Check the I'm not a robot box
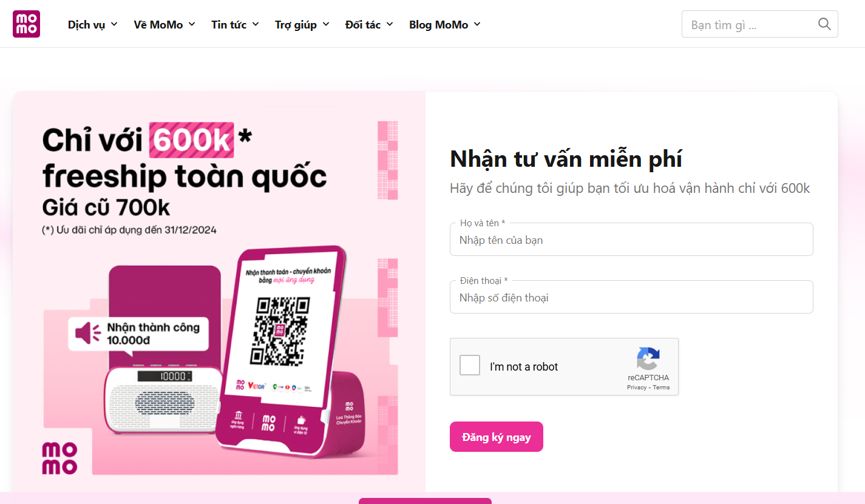Image resolution: width=865 pixels, height=504 pixels. pos(470,365)
